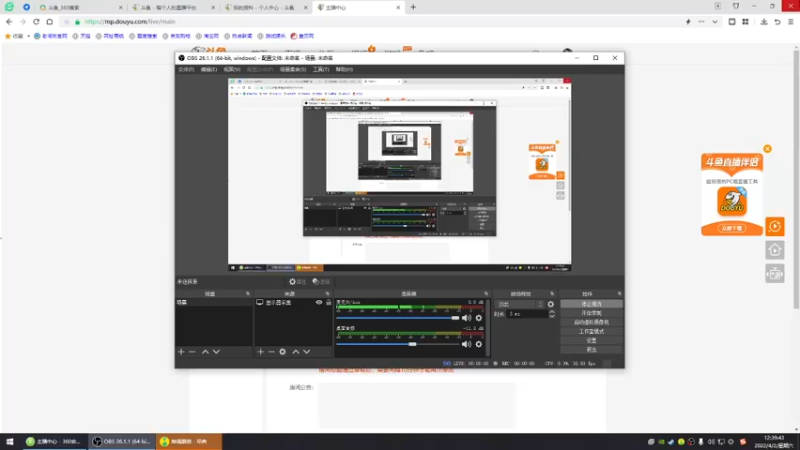Open browser main menu icon

(791, 22)
